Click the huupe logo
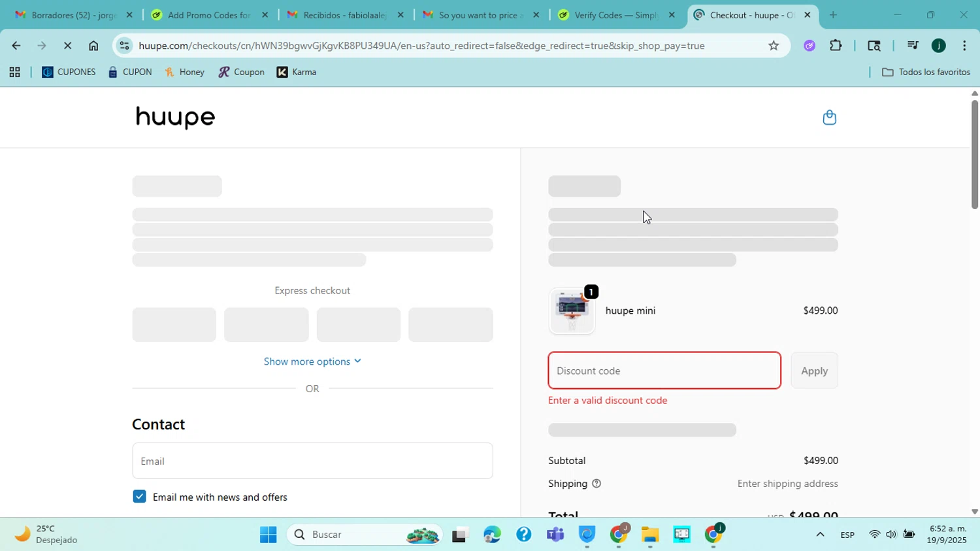 coord(175,117)
